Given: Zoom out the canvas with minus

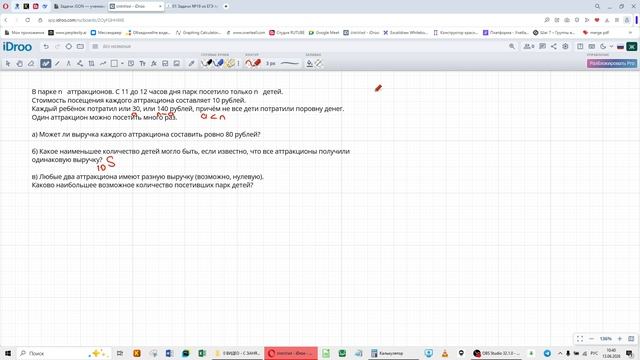Looking at the screenshot, I should pos(591,339).
